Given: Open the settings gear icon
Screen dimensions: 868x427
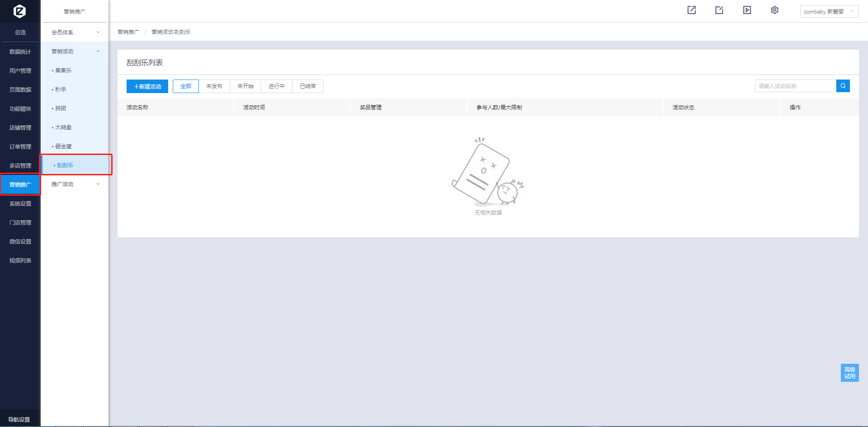Looking at the screenshot, I should [x=774, y=10].
